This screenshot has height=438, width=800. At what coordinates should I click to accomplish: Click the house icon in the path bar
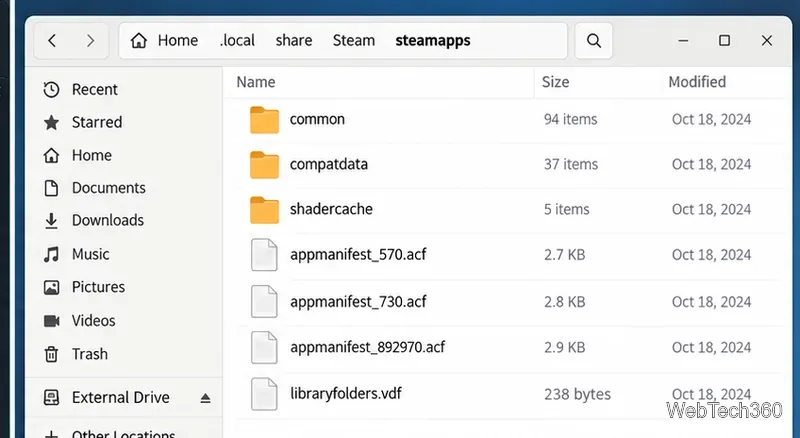tap(138, 40)
